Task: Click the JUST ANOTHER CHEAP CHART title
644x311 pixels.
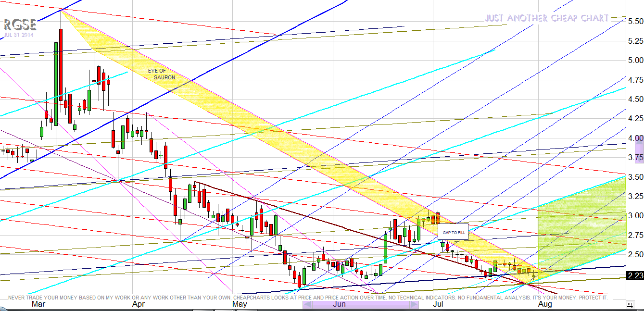Action: point(547,18)
